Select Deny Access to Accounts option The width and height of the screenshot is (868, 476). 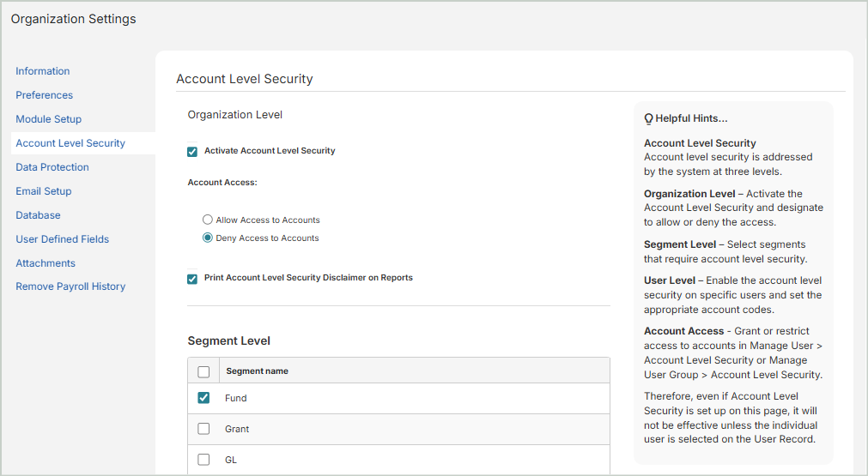(208, 238)
